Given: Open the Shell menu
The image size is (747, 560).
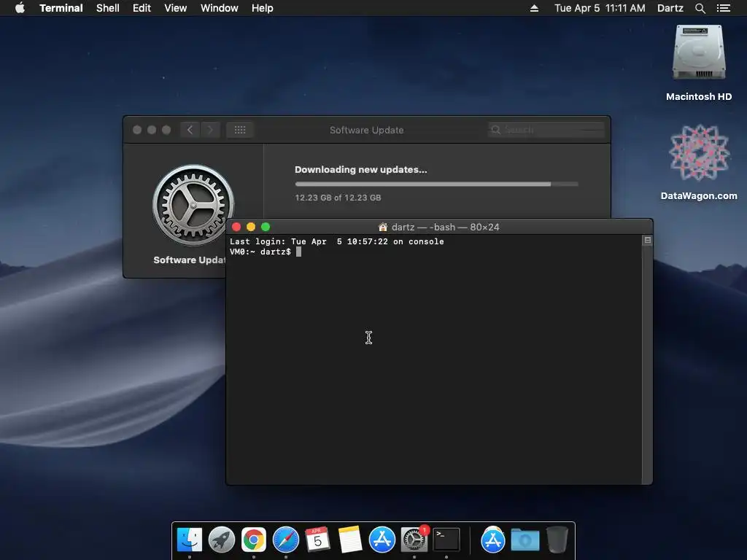Looking at the screenshot, I should 108,8.
